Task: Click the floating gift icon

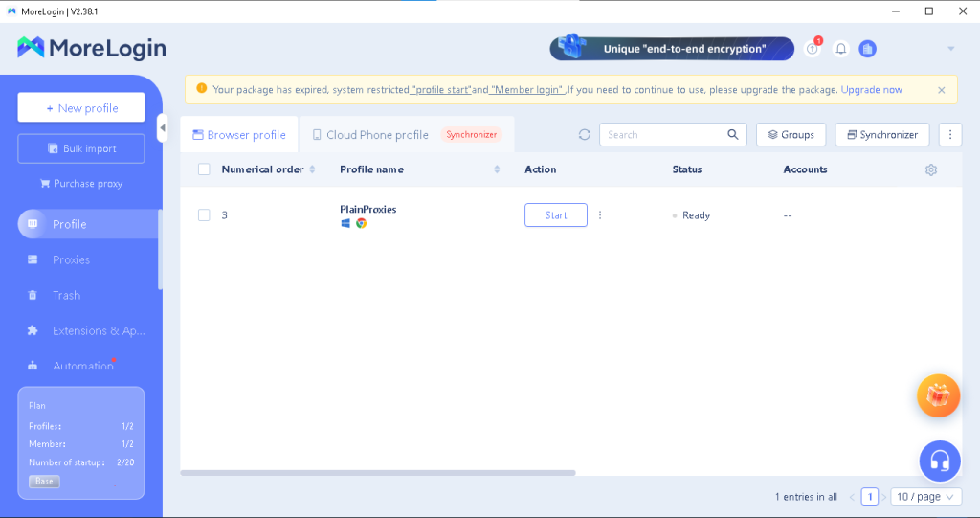Action: tap(938, 395)
